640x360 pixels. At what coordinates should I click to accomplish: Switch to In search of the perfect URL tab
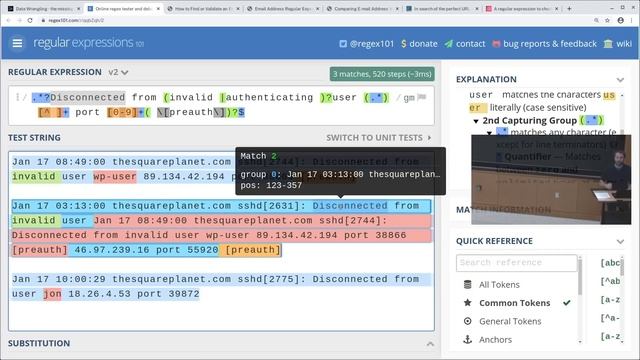[x=442, y=8]
